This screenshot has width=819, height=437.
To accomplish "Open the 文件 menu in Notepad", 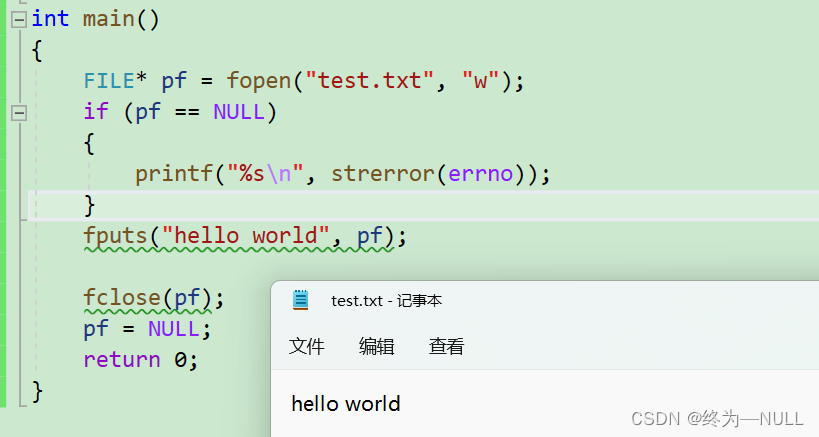I will coord(307,347).
